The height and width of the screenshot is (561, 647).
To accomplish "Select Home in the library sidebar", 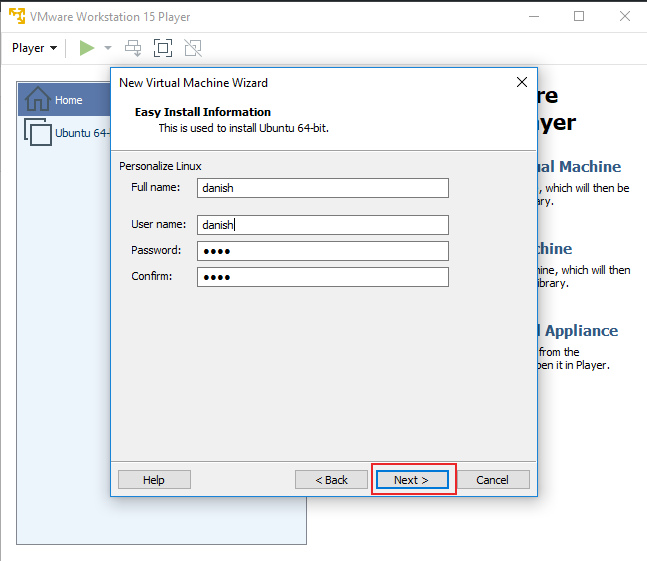I will [x=64, y=99].
